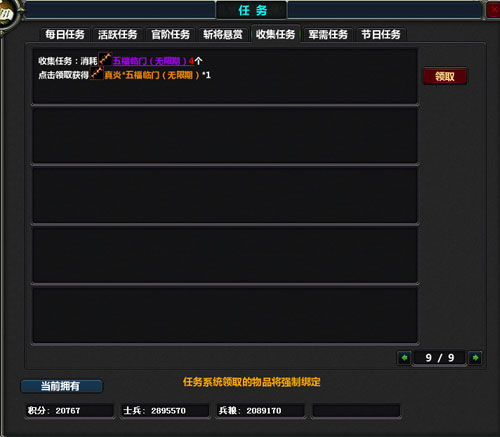Click the purple 五福临门（无限期）item link

click(x=151, y=61)
